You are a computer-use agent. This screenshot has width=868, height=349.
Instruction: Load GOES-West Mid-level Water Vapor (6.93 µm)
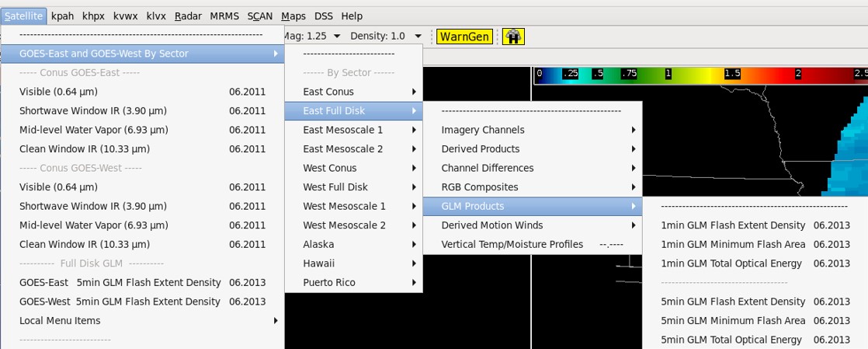[x=142, y=225]
